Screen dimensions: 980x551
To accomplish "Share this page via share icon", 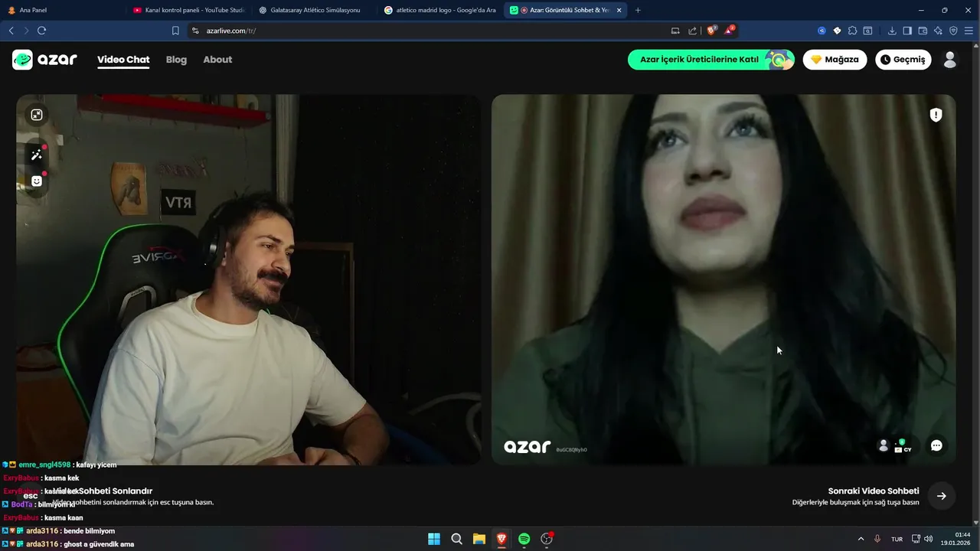I will pyautogui.click(x=692, y=31).
